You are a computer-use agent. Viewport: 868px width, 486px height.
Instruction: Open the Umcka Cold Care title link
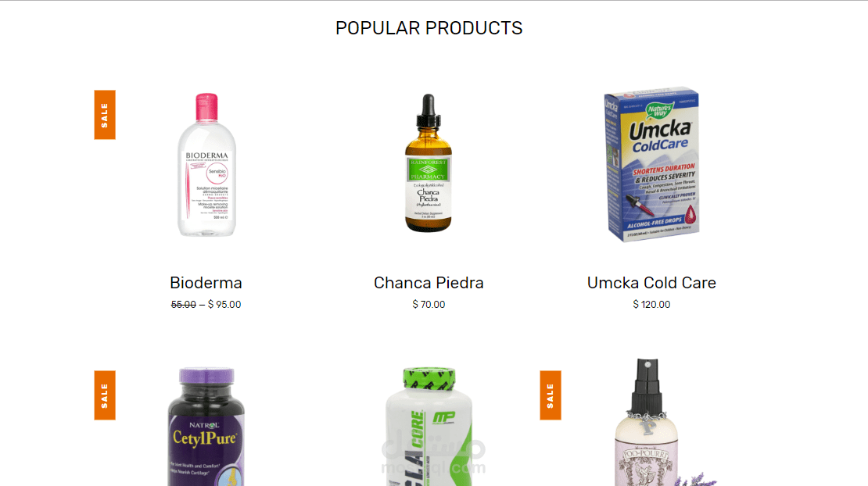(651, 283)
